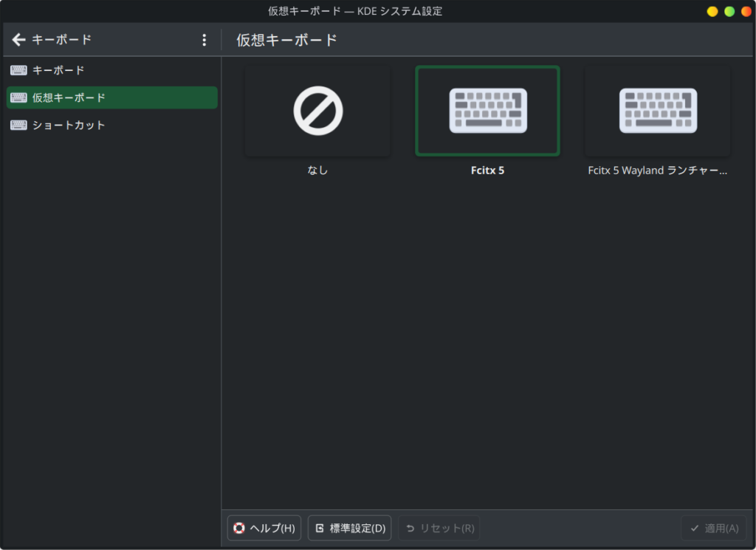Open the three-dot overflow menu

tap(205, 40)
